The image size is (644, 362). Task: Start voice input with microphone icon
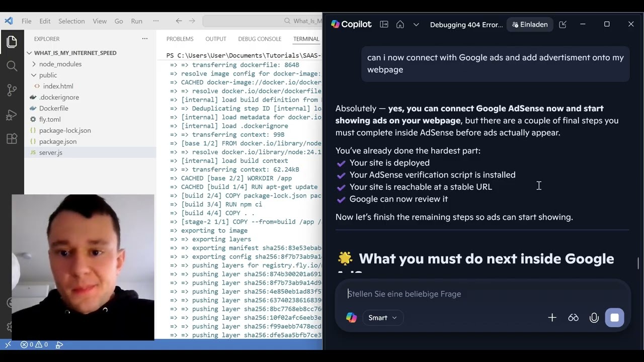pos(594,318)
